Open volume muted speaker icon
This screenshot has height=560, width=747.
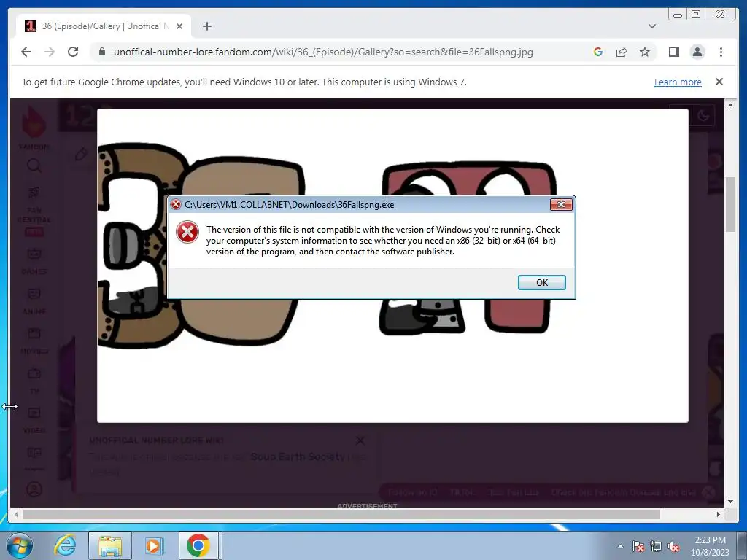pos(673,546)
